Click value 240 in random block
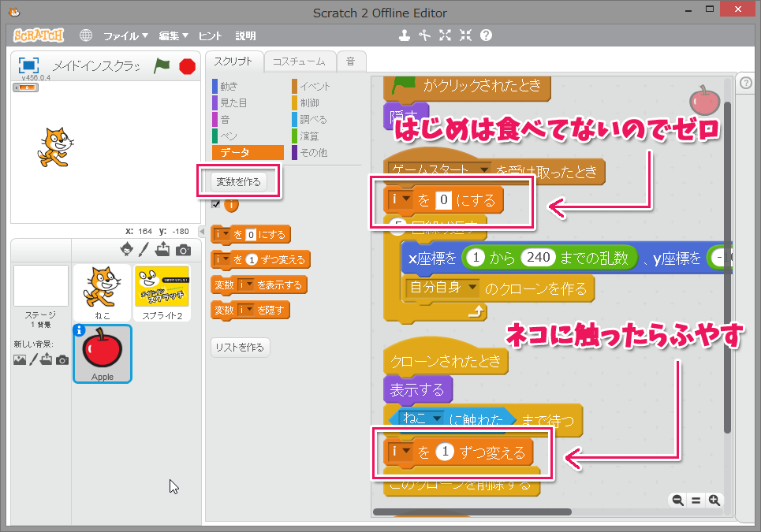This screenshot has width=761, height=532. 539,258
